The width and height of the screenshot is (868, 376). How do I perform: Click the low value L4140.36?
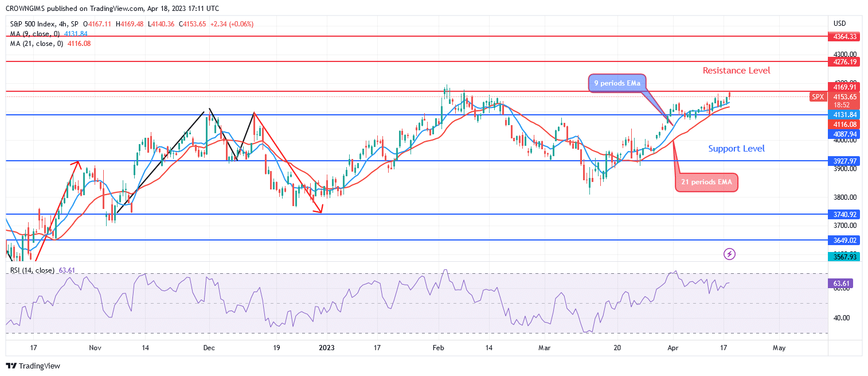pyautogui.click(x=161, y=24)
